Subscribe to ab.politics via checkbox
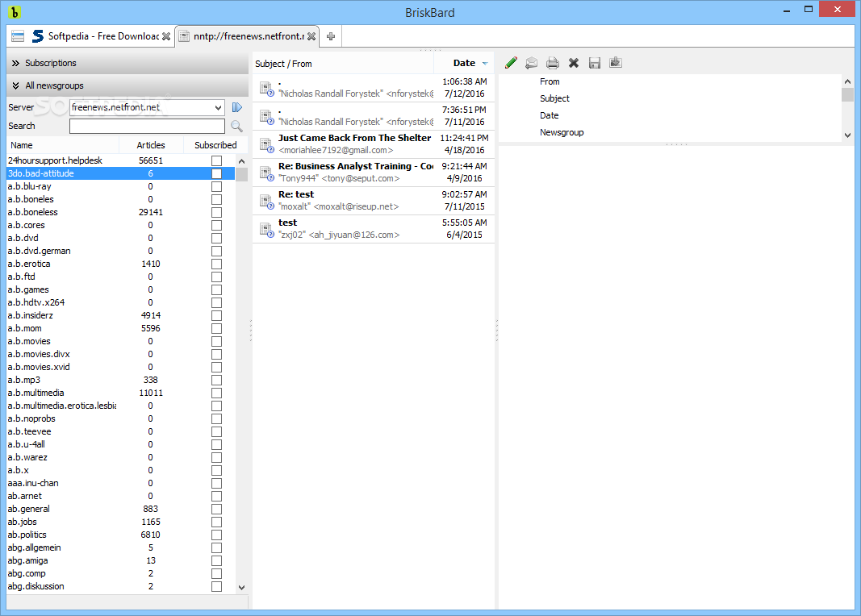This screenshot has height=616, width=861. pyautogui.click(x=217, y=535)
